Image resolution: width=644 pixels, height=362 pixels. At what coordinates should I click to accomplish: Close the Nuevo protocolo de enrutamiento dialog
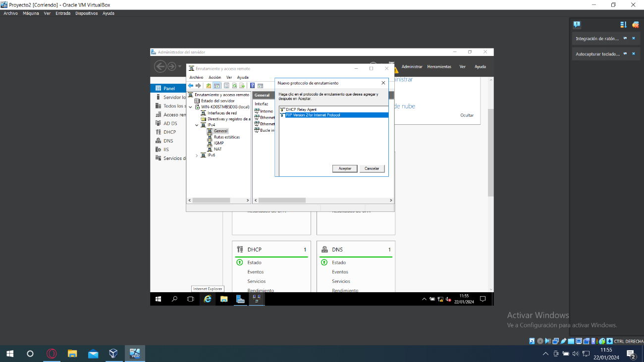[x=383, y=83]
